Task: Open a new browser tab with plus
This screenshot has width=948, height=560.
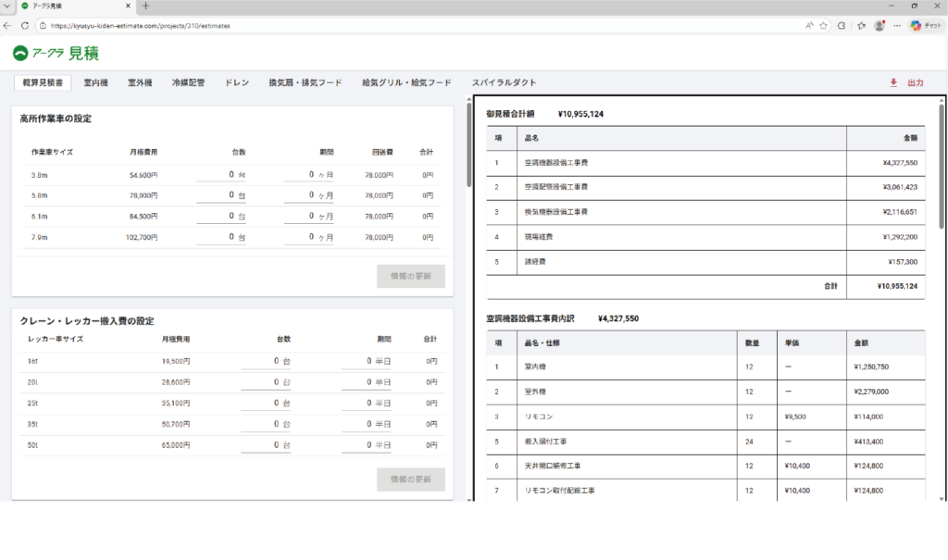Action: (145, 6)
